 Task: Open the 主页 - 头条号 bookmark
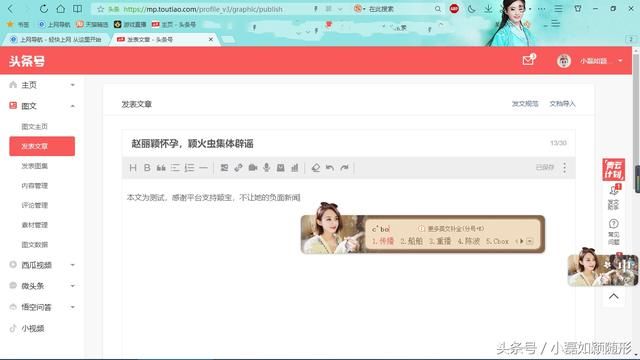(173, 24)
